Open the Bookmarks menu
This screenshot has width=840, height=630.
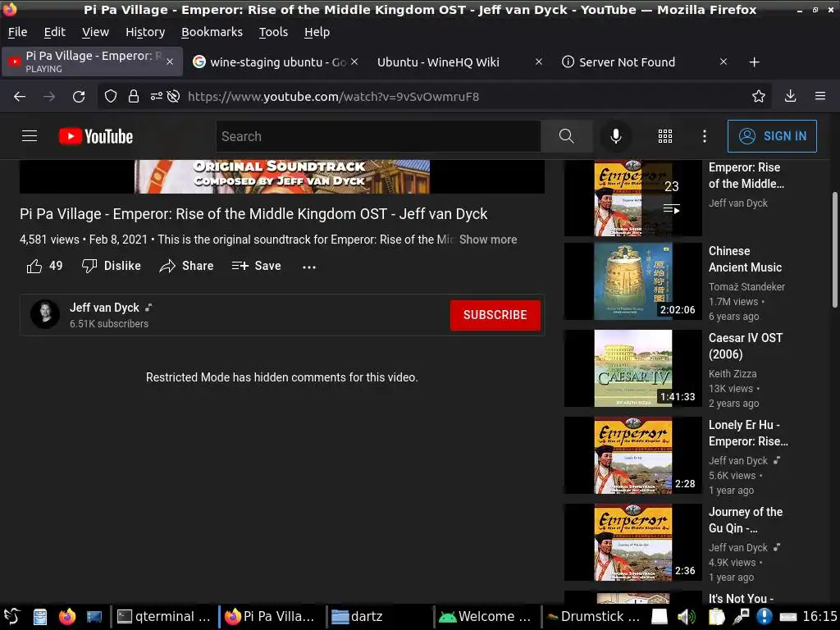click(212, 32)
